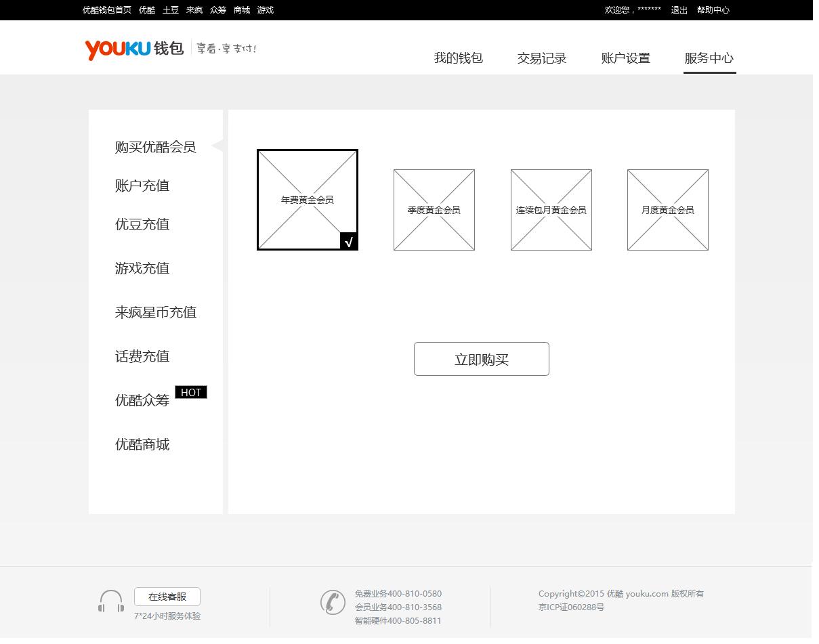Image resolution: width=819 pixels, height=644 pixels.
Task: Open the 在线客服 online support button
Action: (x=167, y=597)
